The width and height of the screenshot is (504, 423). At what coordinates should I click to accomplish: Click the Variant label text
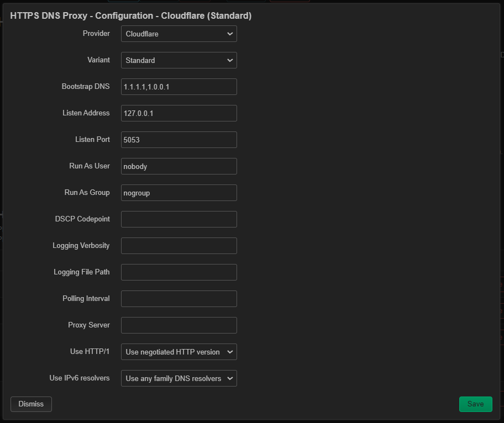pos(98,60)
